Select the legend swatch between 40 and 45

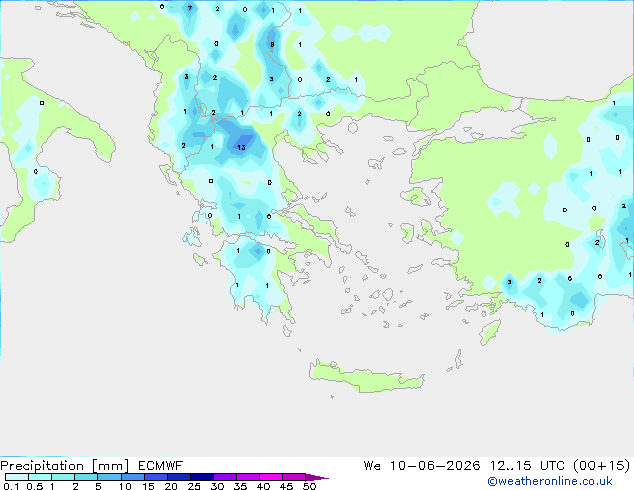tap(271, 477)
